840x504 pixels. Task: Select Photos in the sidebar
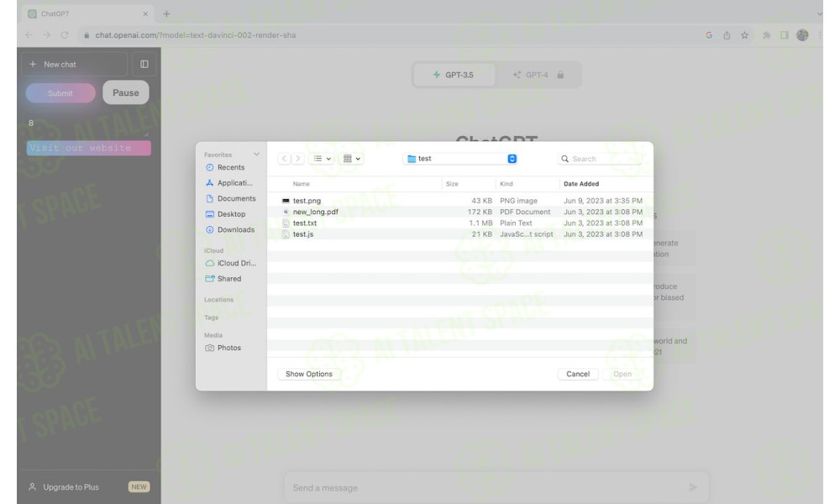coord(231,348)
